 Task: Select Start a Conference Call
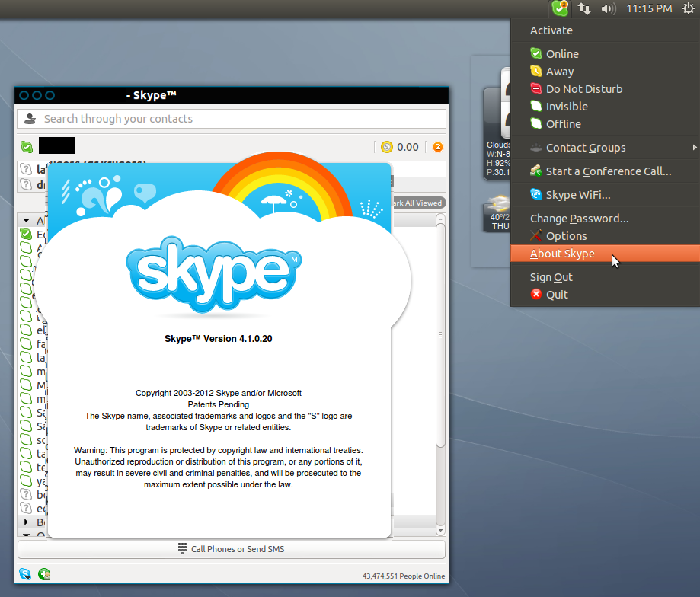point(605,171)
